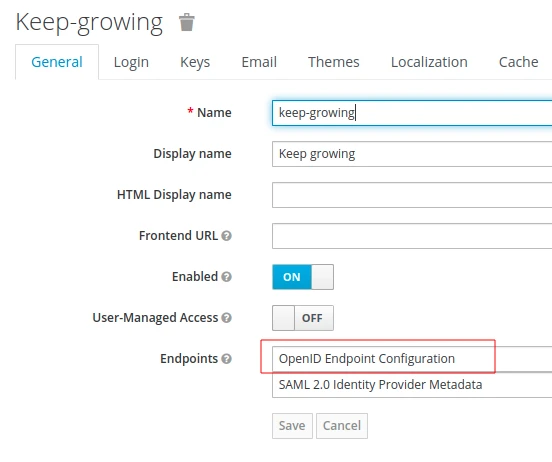Switch to the Keys tab
Image resolution: width=552 pixels, height=462 pixels.
click(x=195, y=62)
